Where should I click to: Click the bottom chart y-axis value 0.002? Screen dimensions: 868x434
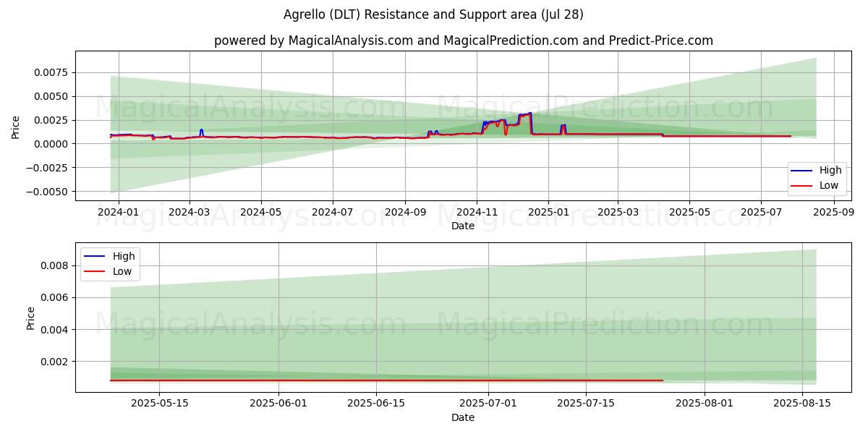pyautogui.click(x=54, y=361)
